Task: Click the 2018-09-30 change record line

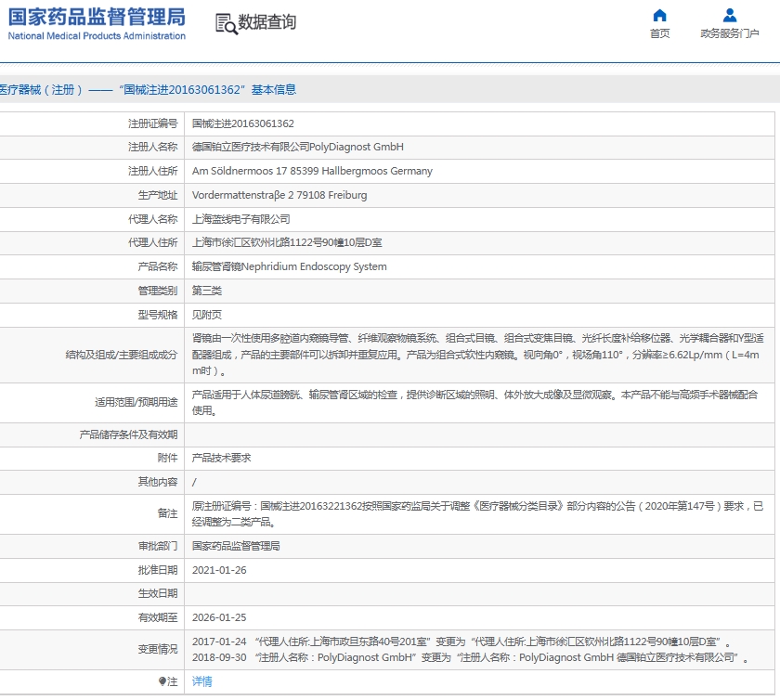Action: pyautogui.click(x=470, y=657)
